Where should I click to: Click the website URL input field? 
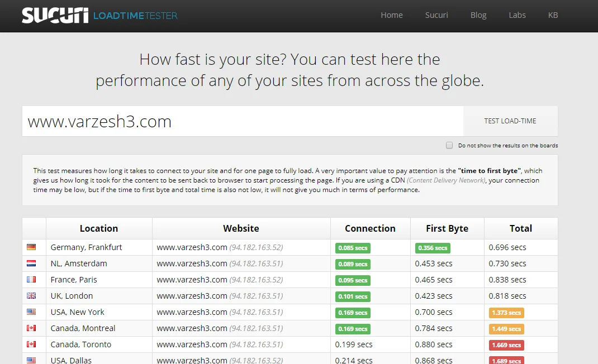[x=243, y=122]
